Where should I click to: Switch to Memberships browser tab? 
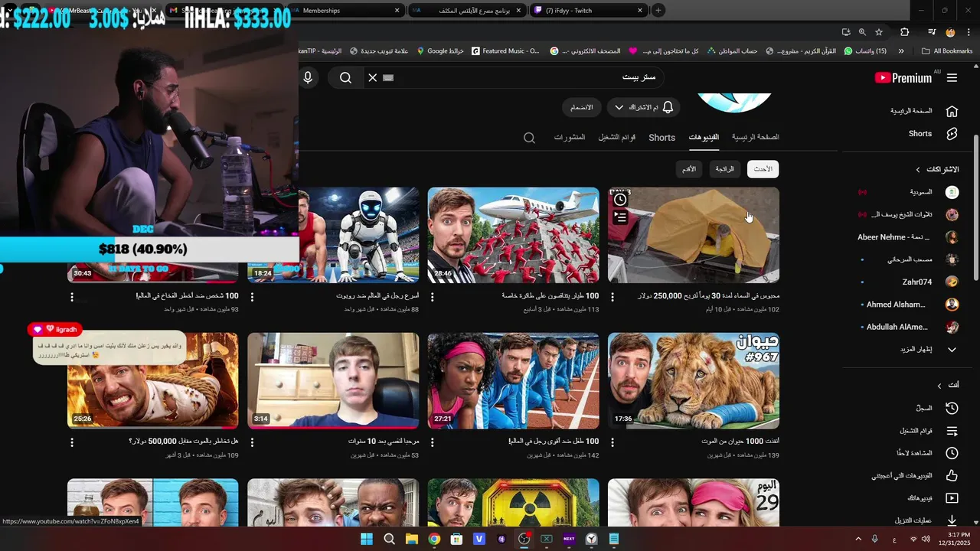point(345,10)
